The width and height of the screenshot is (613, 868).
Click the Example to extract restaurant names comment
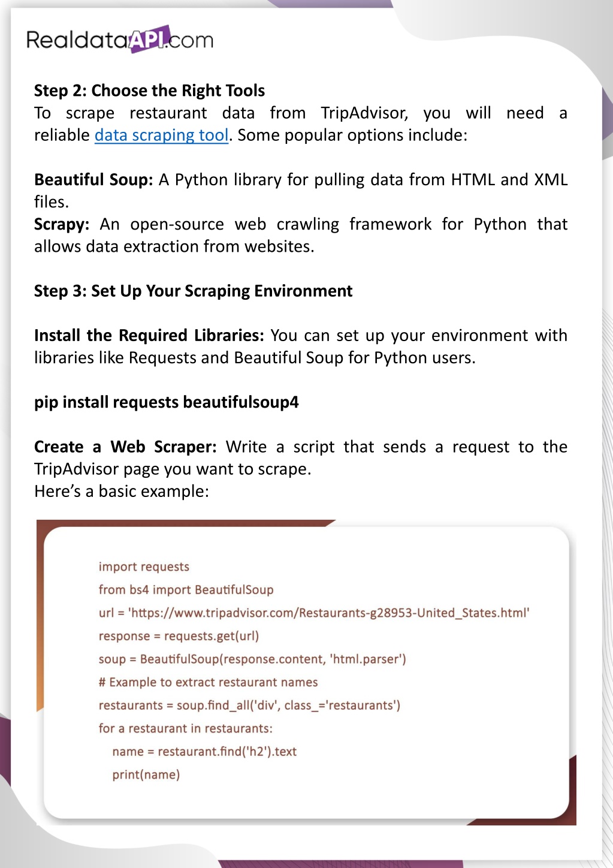pyautogui.click(x=208, y=682)
